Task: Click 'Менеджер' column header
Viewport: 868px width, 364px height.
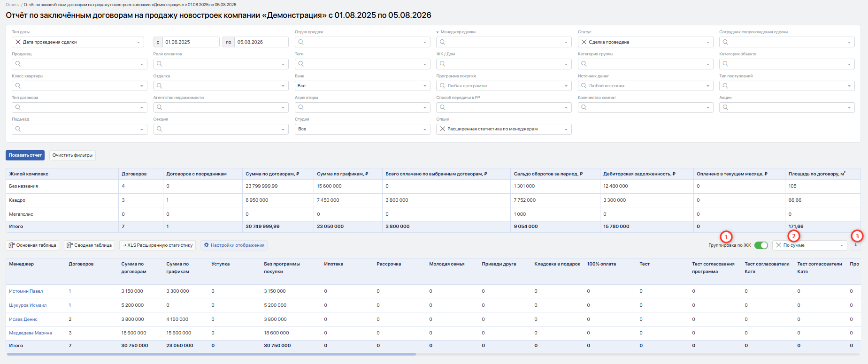Action: coord(21,264)
